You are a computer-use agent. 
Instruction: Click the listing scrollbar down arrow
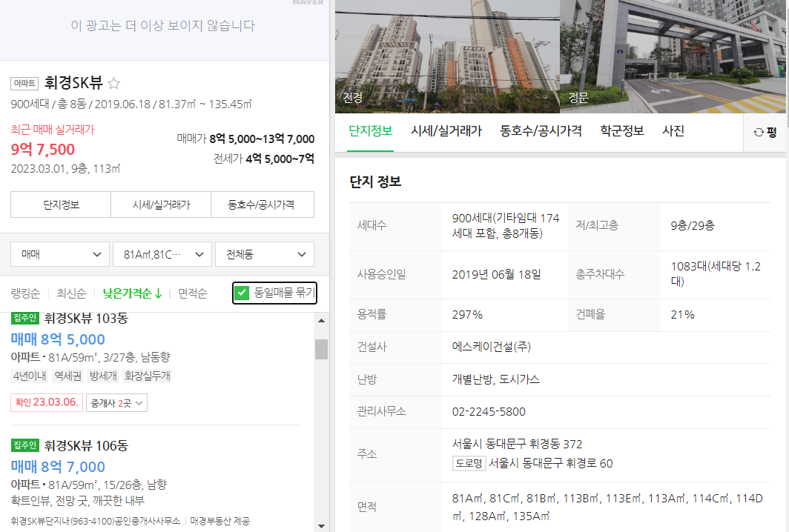coord(322,526)
